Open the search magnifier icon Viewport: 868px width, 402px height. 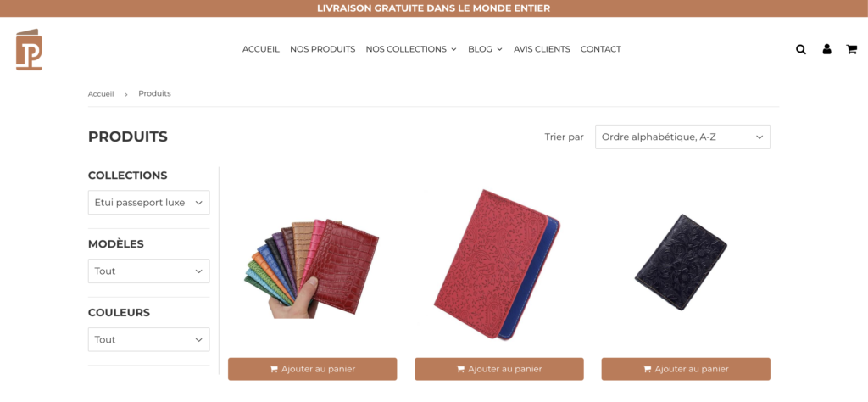pos(800,49)
